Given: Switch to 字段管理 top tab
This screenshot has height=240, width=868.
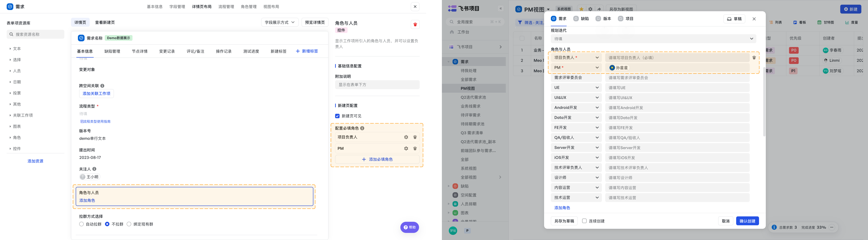Looking at the screenshot, I should 177,7.
